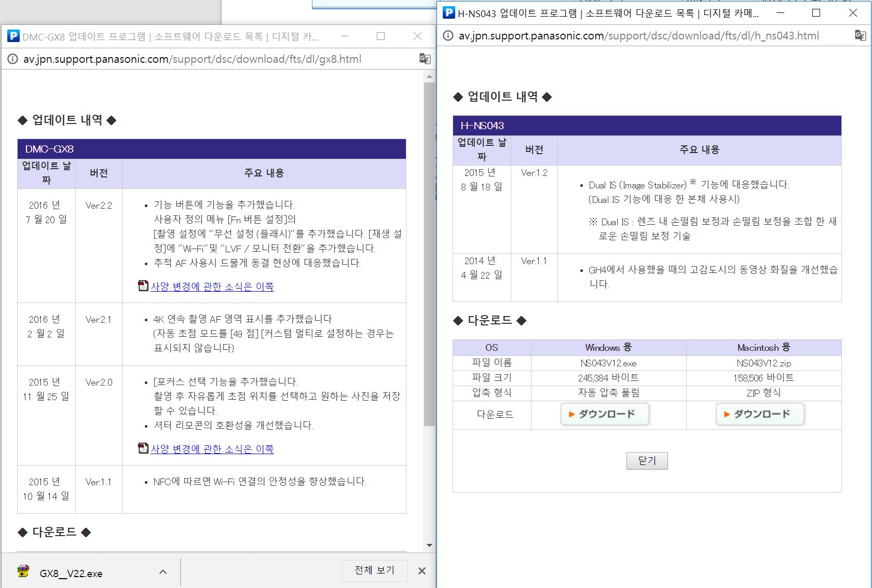Click translate icon in GX8 address bar

[425, 59]
